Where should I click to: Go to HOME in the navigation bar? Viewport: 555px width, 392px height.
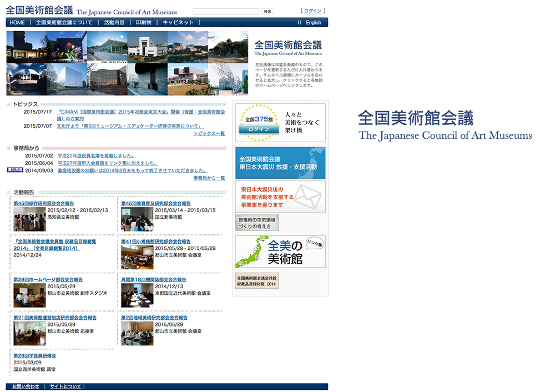pyautogui.click(x=17, y=22)
